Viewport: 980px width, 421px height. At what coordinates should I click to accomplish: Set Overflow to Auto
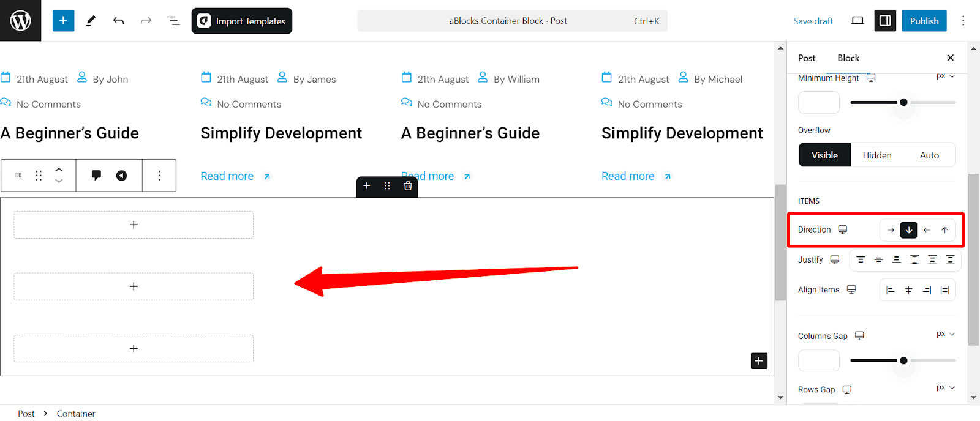pyautogui.click(x=929, y=155)
